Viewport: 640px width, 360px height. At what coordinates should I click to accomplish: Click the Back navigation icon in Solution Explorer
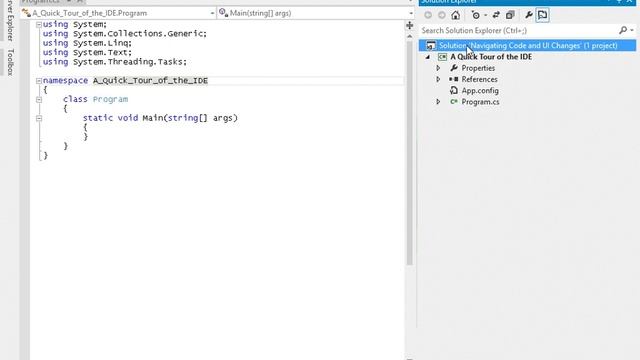(x=428, y=15)
